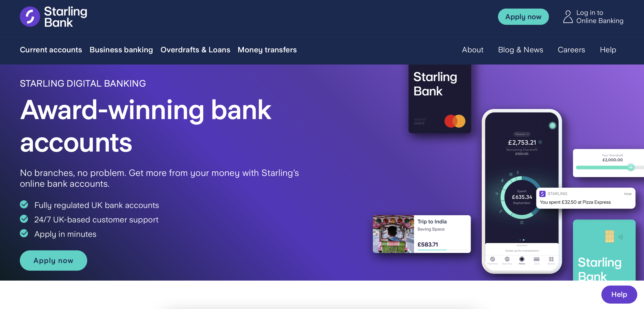This screenshot has width=644, height=309.
Task: Expand the Business banking dropdown menu
Action: click(x=121, y=49)
